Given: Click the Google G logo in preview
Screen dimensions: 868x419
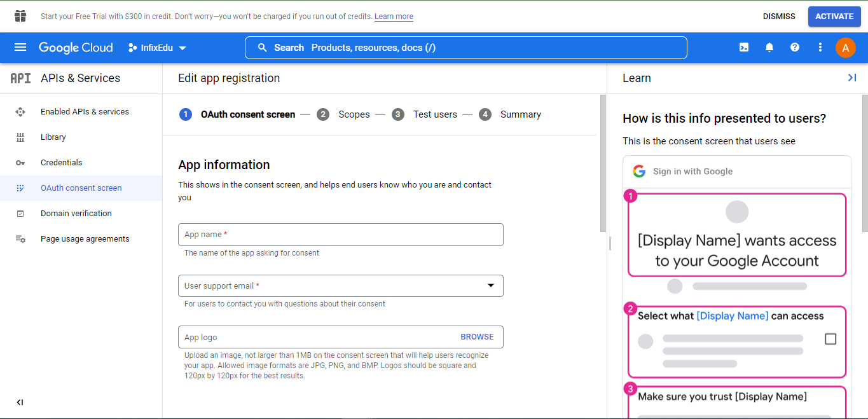Looking at the screenshot, I should [x=639, y=171].
